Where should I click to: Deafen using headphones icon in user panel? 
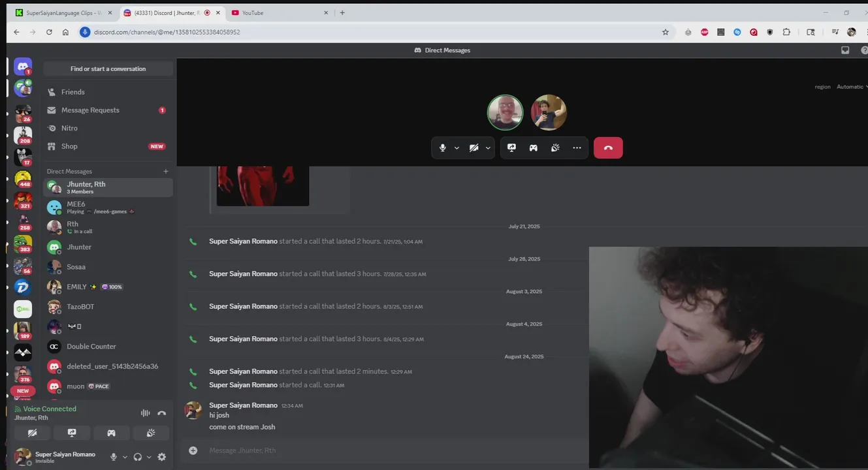tap(137, 457)
